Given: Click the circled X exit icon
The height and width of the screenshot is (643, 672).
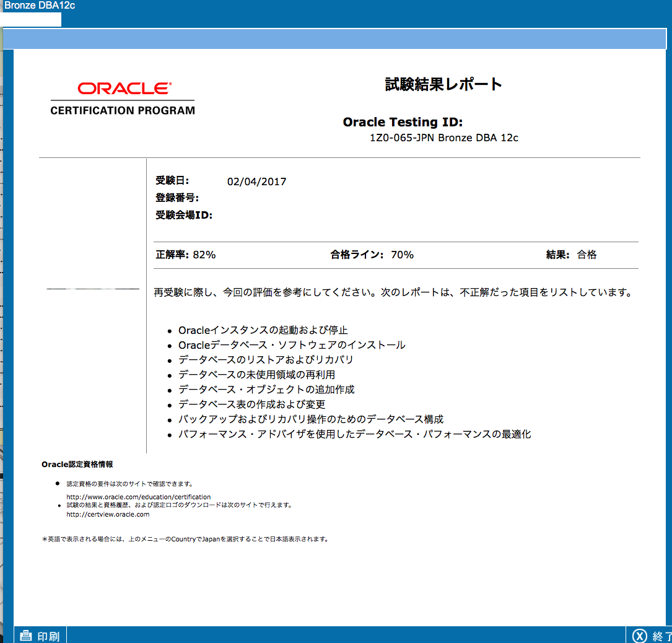Looking at the screenshot, I should coord(639,636).
